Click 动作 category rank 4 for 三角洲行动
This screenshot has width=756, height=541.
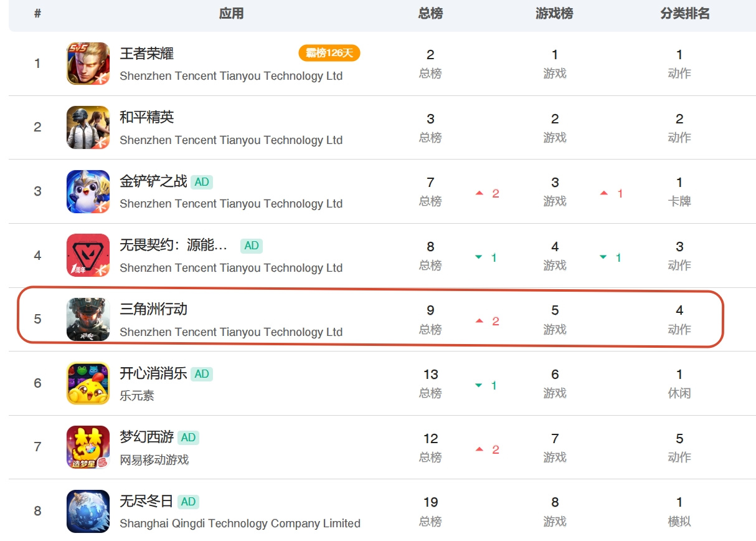tap(679, 319)
